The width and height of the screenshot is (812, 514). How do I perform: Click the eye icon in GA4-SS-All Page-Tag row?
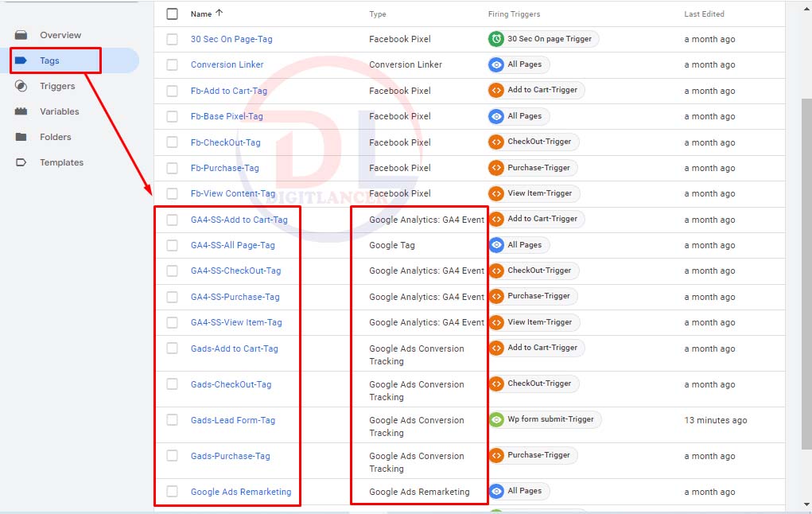tap(496, 245)
